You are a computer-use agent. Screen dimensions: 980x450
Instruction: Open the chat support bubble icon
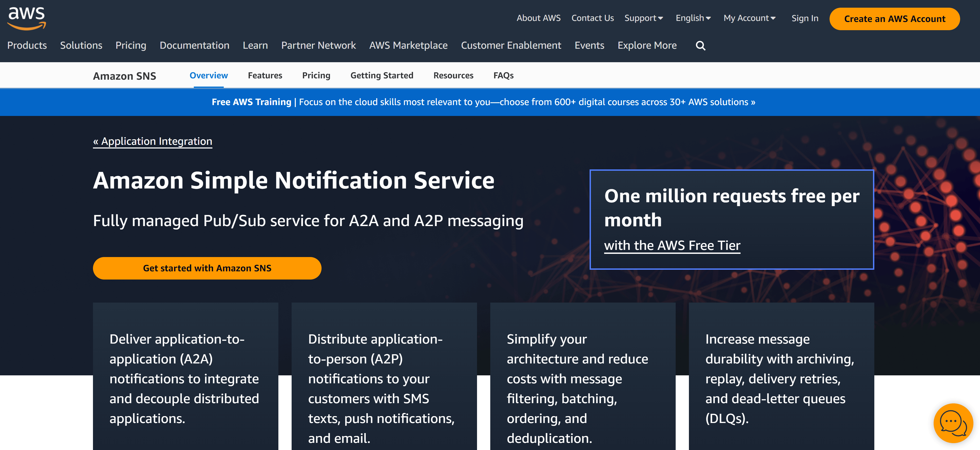(953, 423)
